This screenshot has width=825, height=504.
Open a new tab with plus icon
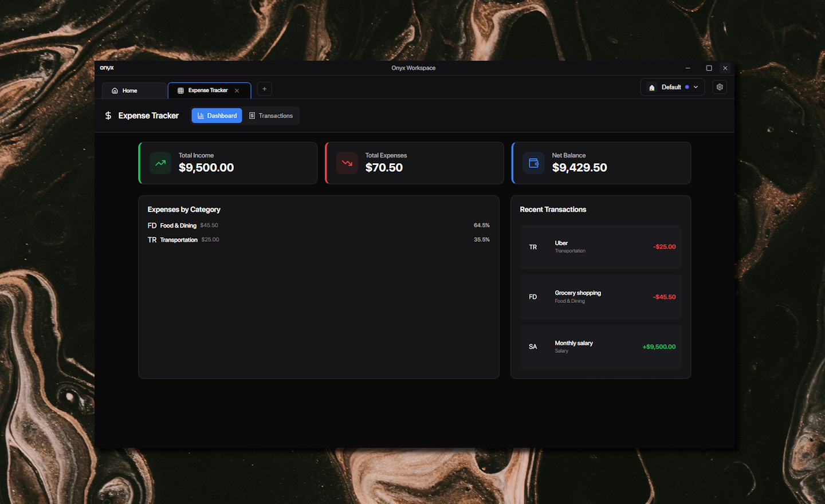264,89
